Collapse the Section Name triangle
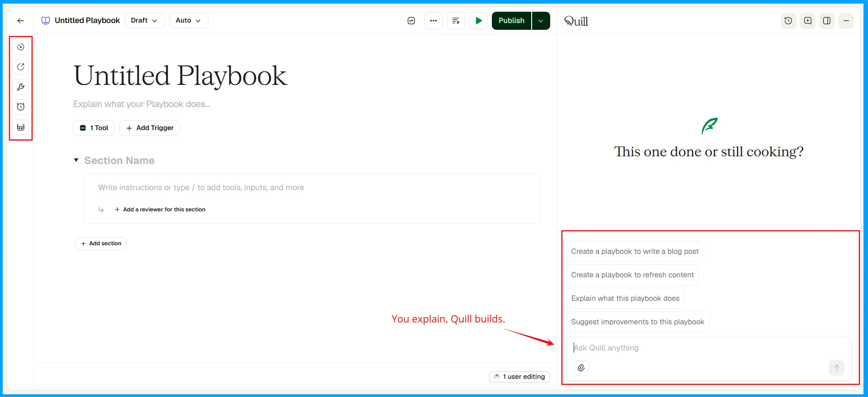 coord(76,160)
